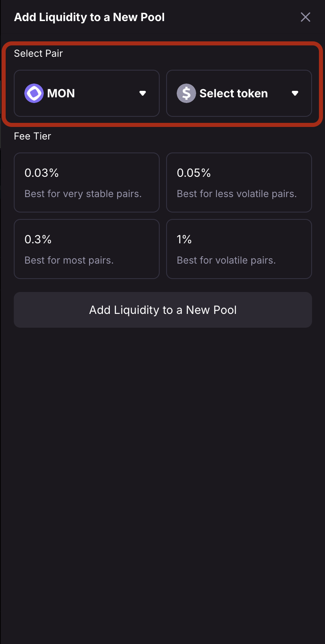Click "Best for less volatile pairs" text
The height and width of the screenshot is (644, 325).
237,194
